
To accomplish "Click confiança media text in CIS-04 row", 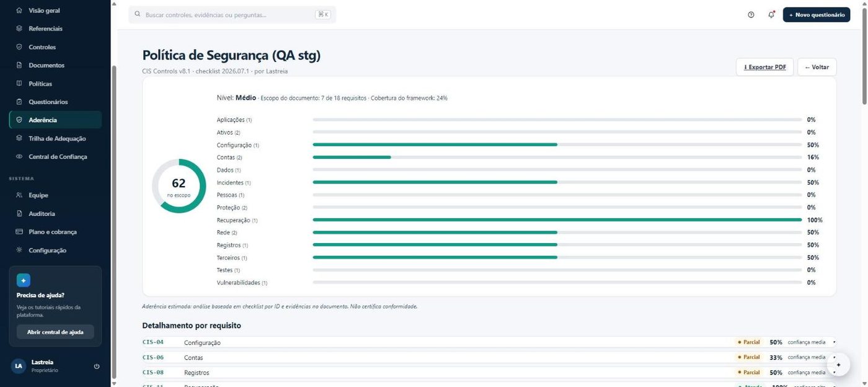I will coord(807,342).
